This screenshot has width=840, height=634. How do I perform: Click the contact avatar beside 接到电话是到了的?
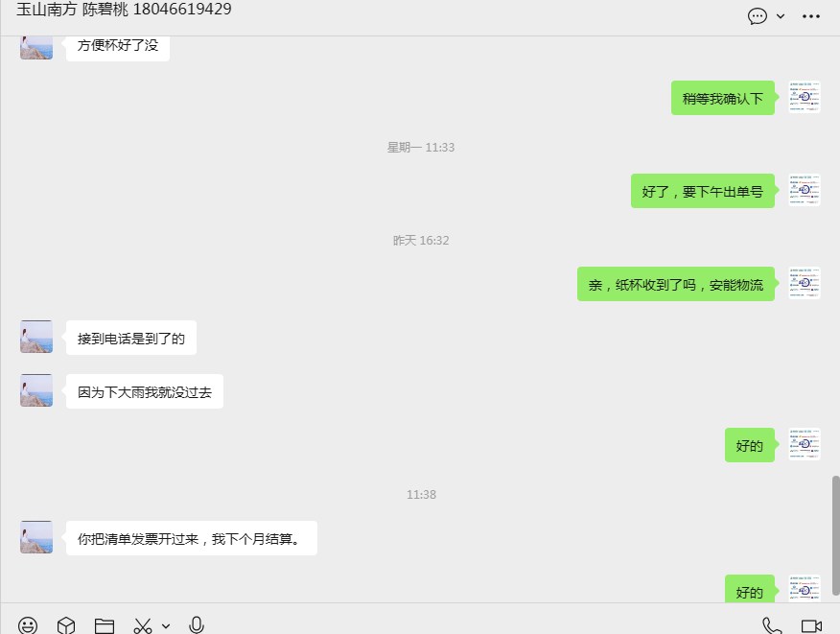pos(36,337)
